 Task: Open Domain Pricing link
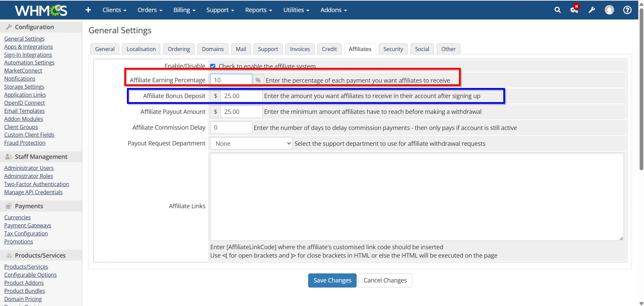tap(23, 299)
